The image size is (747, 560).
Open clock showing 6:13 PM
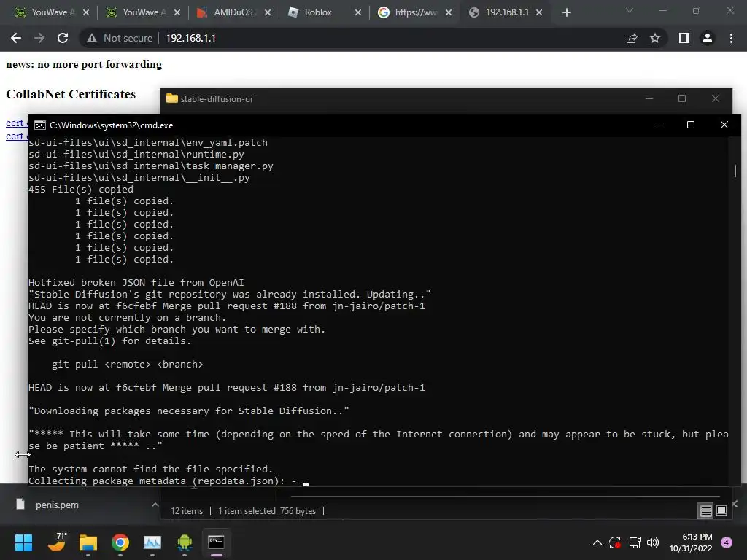pos(691,542)
